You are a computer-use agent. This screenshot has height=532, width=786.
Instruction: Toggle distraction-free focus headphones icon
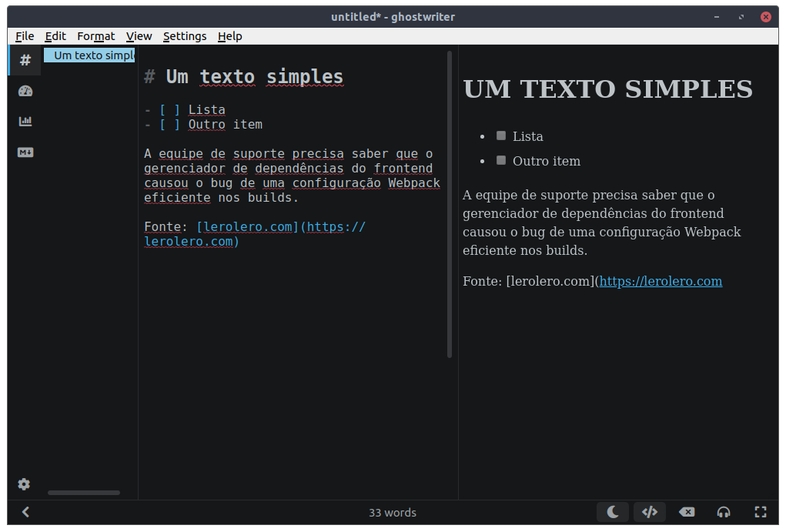pyautogui.click(x=724, y=512)
